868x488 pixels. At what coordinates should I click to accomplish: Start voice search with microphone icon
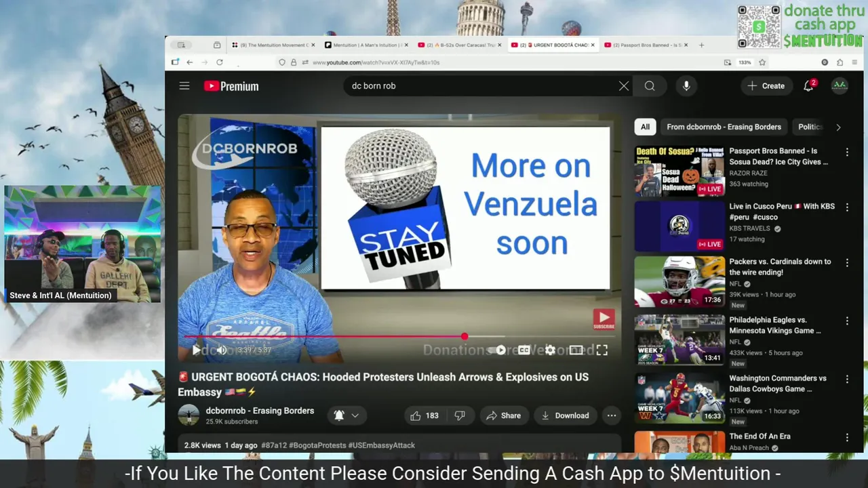[686, 86]
